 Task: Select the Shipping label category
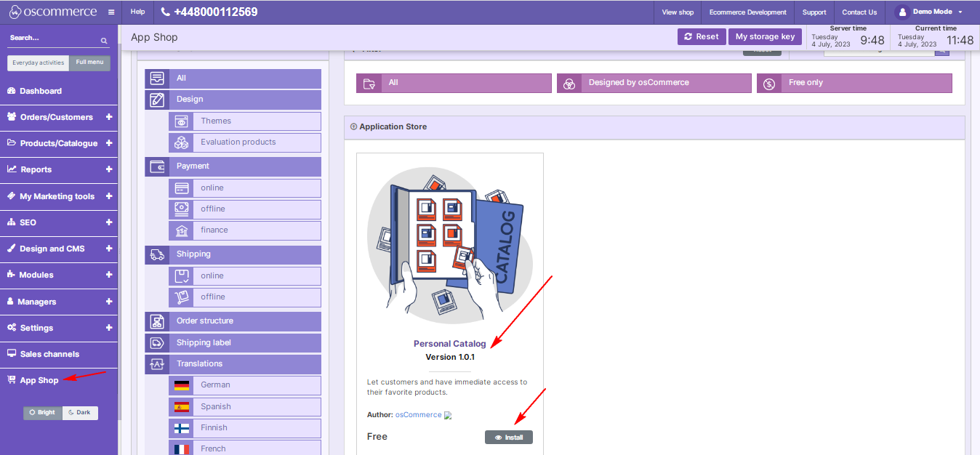(233, 343)
